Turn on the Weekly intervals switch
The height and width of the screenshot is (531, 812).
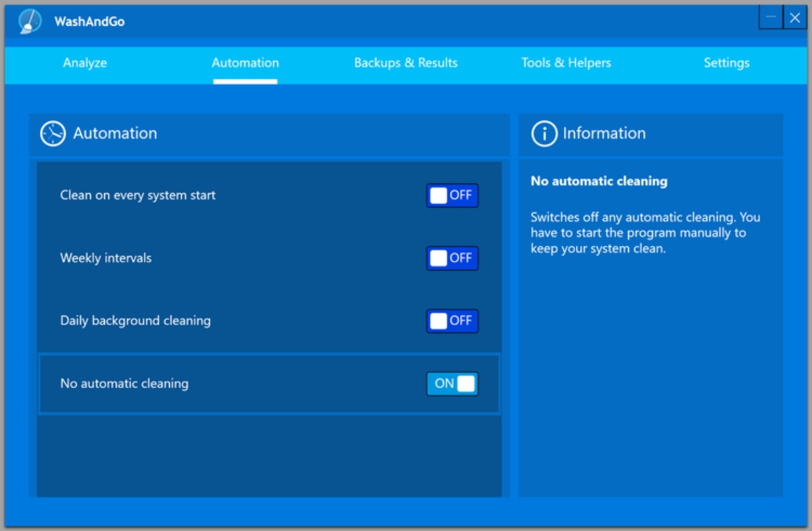point(452,258)
